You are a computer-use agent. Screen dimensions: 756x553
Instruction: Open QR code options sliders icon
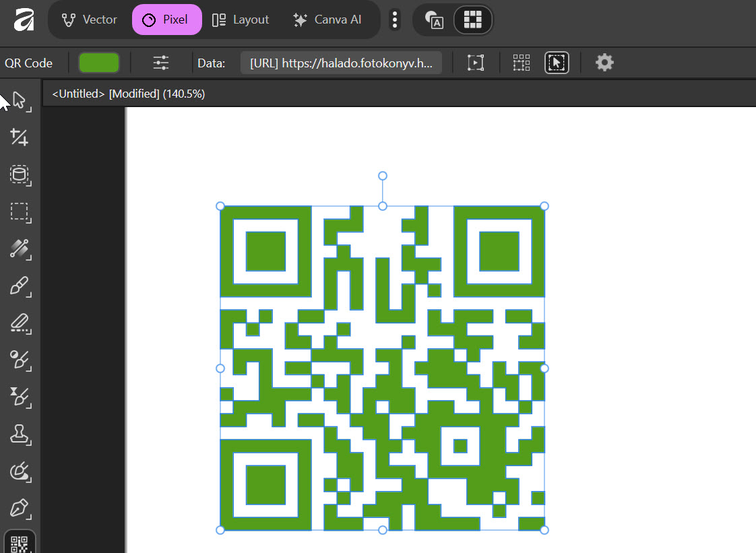(161, 63)
